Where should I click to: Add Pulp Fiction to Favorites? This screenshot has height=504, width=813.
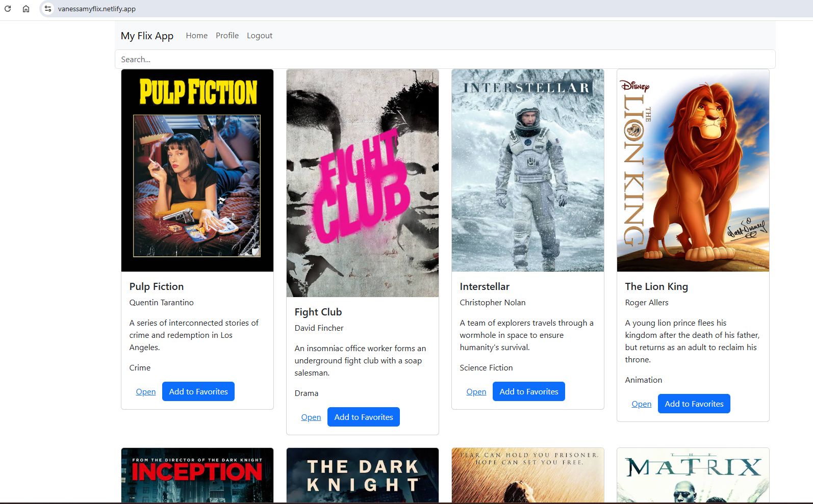198,391
